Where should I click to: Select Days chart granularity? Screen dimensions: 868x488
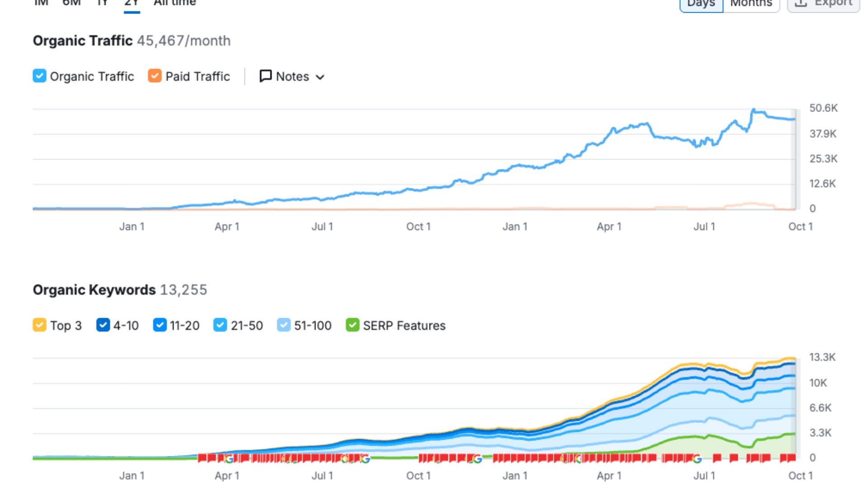click(x=701, y=4)
